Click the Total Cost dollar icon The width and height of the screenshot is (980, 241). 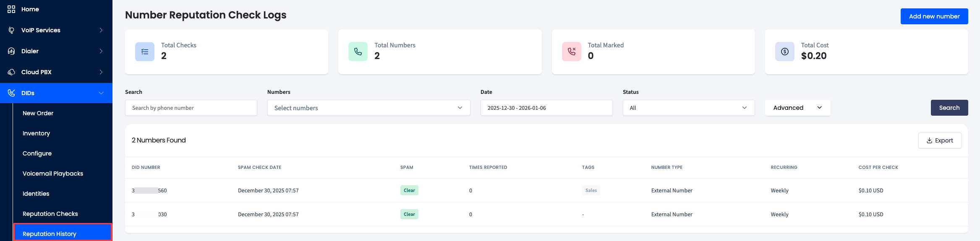[785, 52]
